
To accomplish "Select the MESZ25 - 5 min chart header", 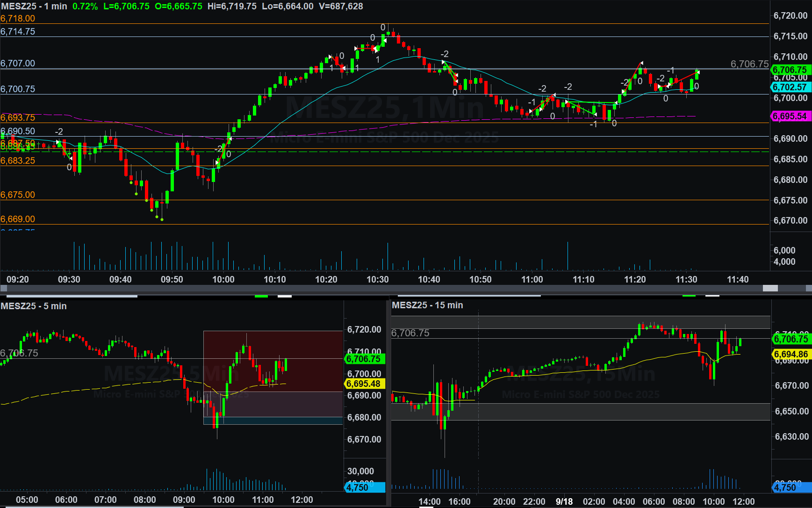I will (x=34, y=306).
